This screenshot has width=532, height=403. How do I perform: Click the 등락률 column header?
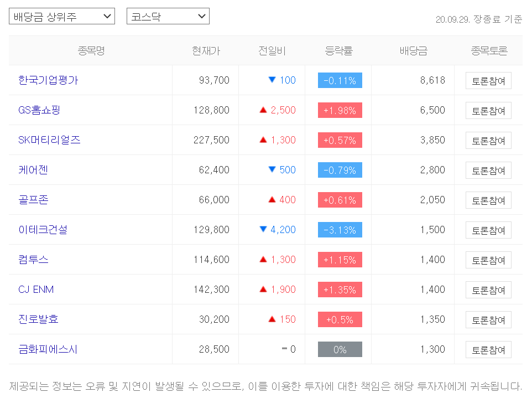338,50
